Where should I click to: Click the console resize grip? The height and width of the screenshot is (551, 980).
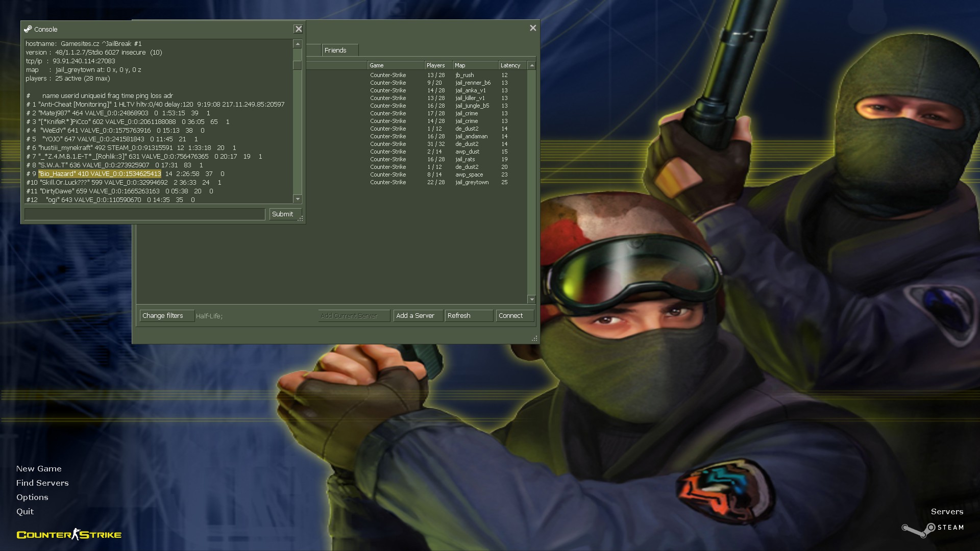pos(301,218)
